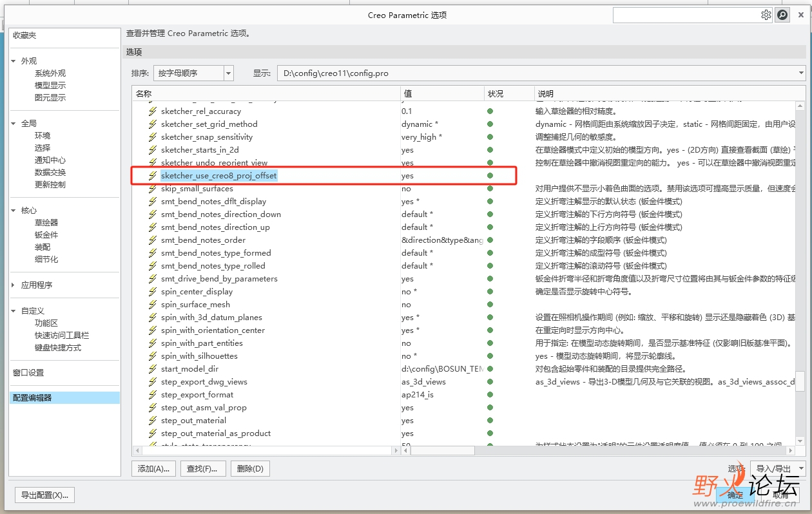Select the step_out_asm_val_prop option

[204, 408]
